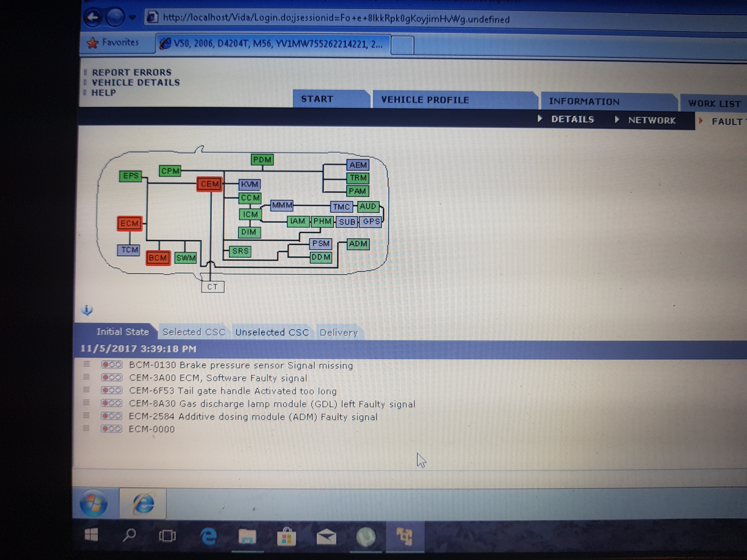This screenshot has height=560, width=747.
Task: Switch to the Vehicle Profile tab
Action: tap(425, 100)
